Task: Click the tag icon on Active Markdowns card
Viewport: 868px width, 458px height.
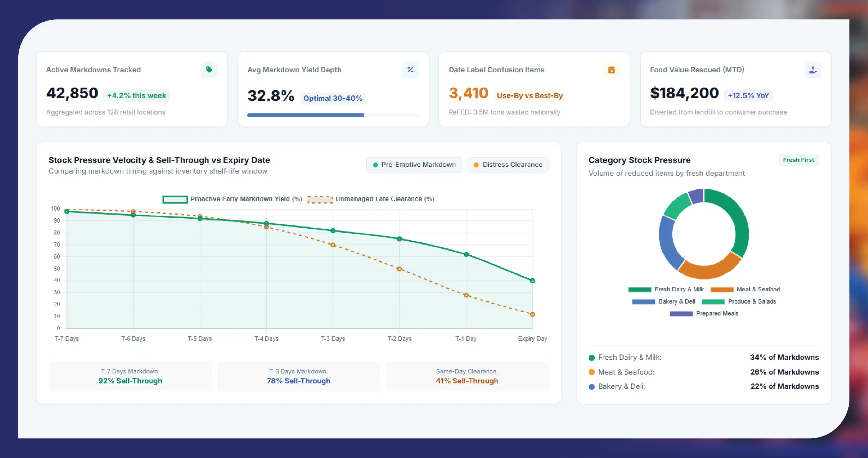Action: (209, 70)
